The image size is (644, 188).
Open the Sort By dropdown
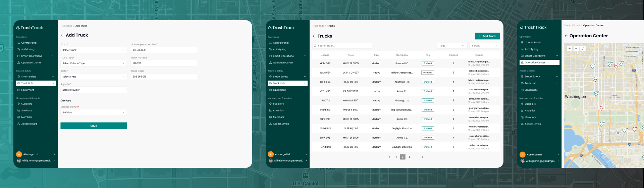(484, 46)
